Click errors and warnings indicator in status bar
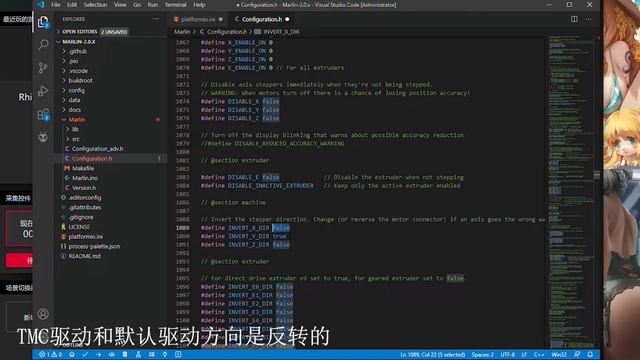640x360 pixels. tap(51, 355)
